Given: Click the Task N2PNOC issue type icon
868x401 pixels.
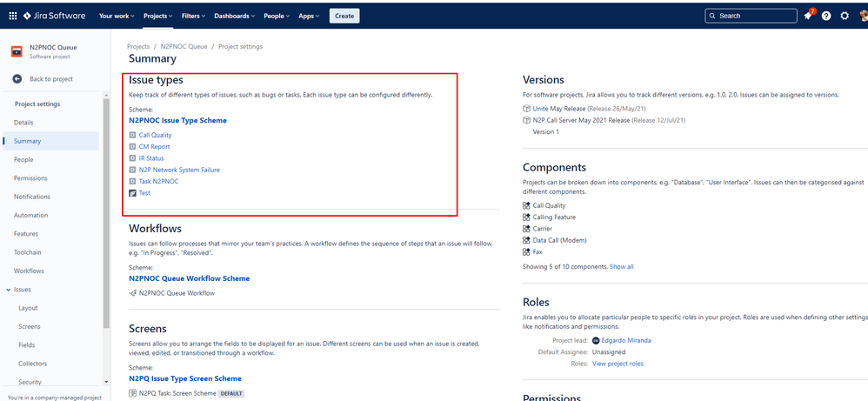Looking at the screenshot, I should click(132, 182).
